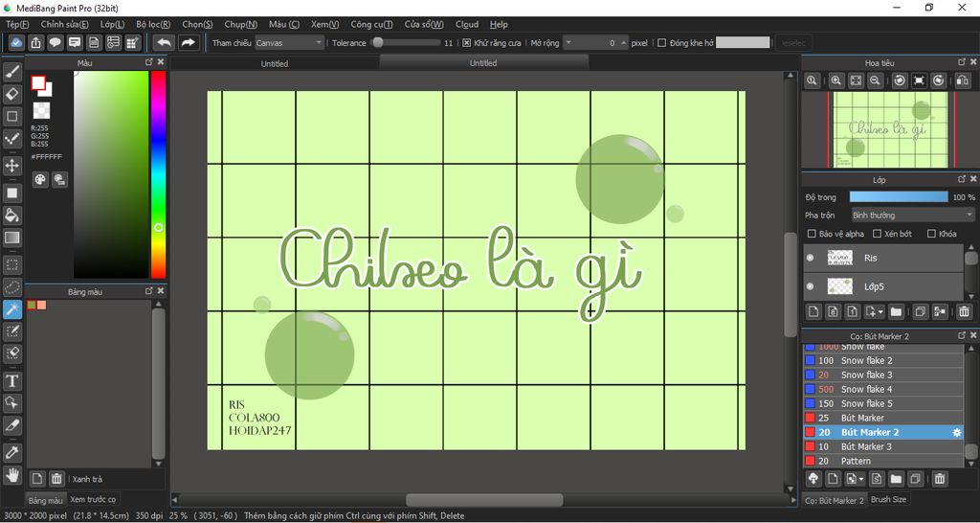Click the transparent color swatch
The height and width of the screenshot is (523, 980).
[x=41, y=111]
